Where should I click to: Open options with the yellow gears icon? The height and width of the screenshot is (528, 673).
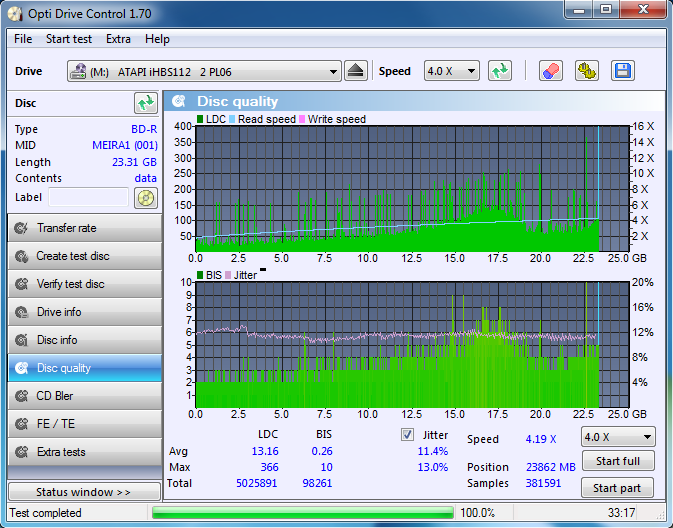[x=587, y=71]
